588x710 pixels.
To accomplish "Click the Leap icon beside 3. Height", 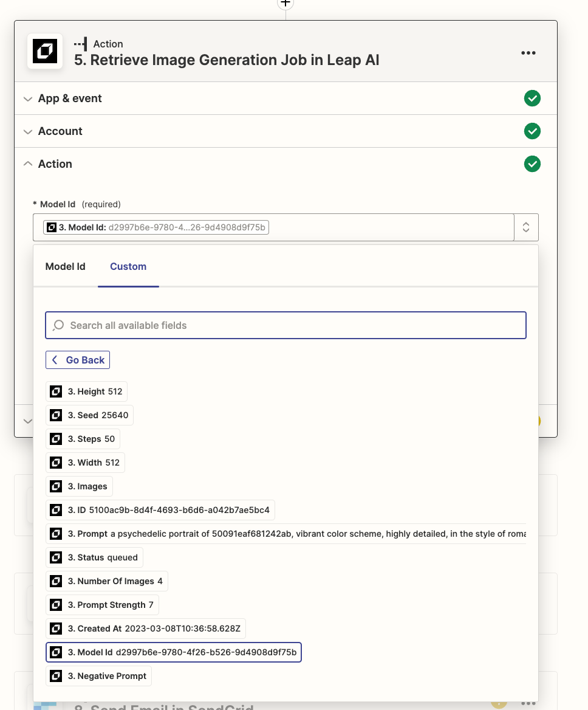I will click(56, 391).
